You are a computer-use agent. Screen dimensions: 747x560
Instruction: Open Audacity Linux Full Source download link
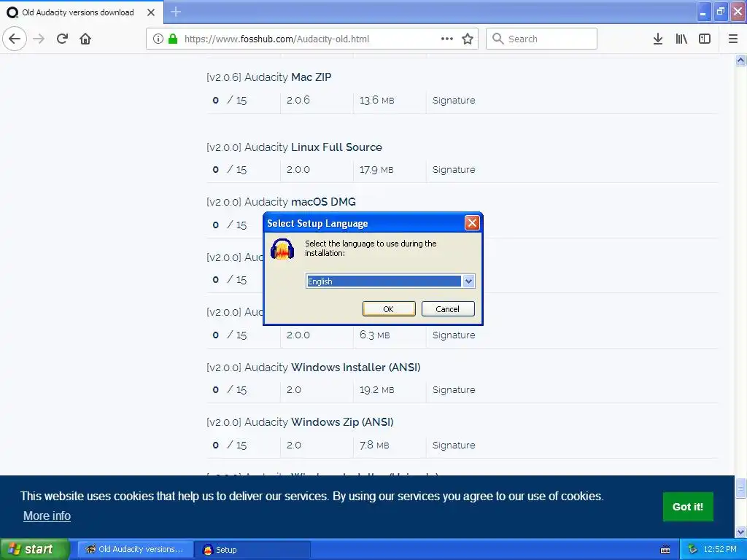(295, 147)
